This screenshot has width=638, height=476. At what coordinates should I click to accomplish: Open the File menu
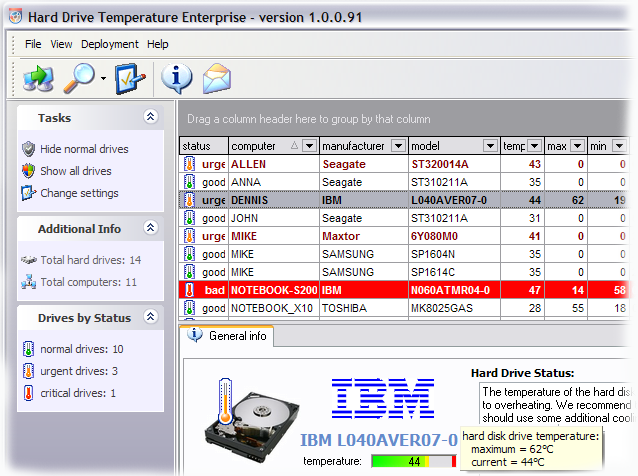click(33, 44)
